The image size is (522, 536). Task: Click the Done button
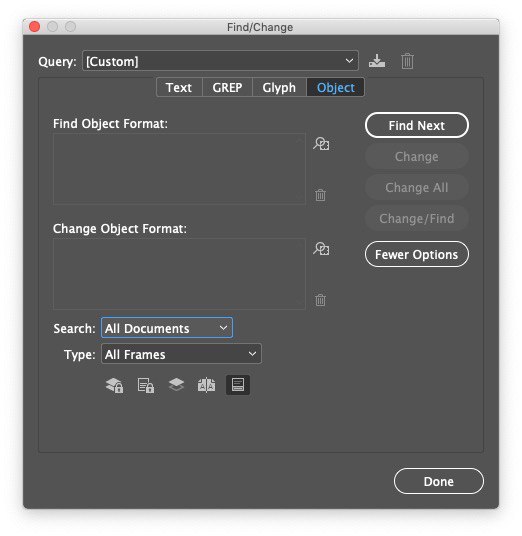[439, 481]
